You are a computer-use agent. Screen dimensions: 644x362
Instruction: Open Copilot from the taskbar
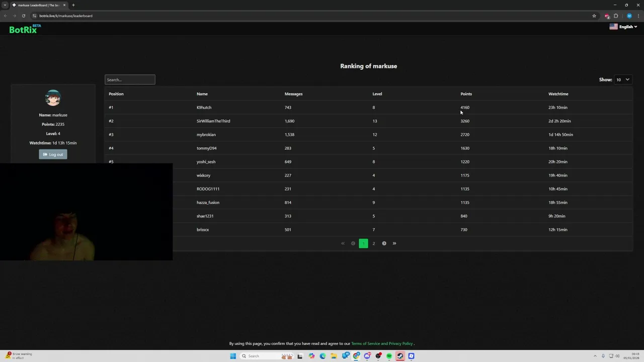point(311,356)
